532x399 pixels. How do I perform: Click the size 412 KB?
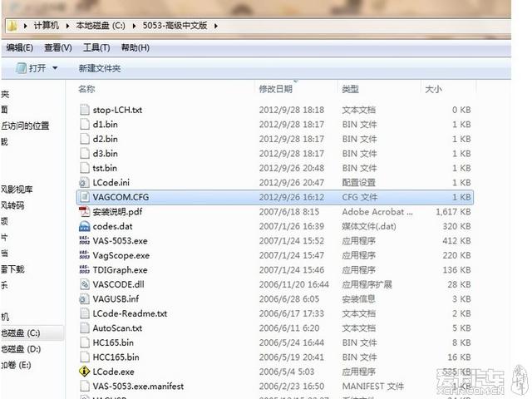point(456,241)
